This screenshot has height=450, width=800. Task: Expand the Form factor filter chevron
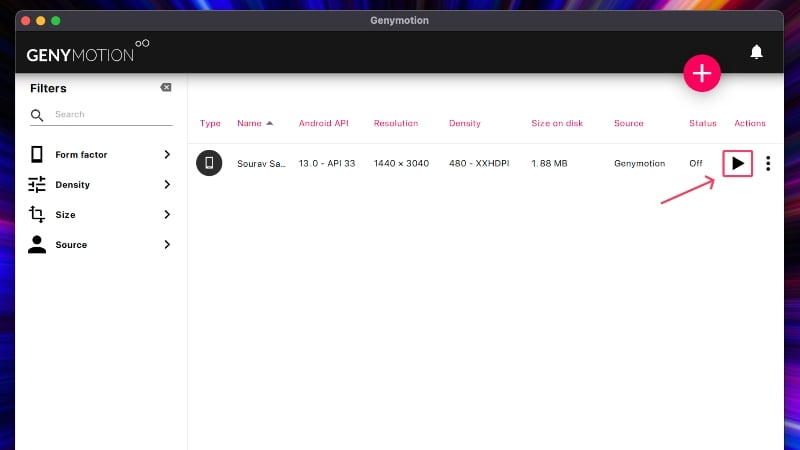(x=167, y=154)
